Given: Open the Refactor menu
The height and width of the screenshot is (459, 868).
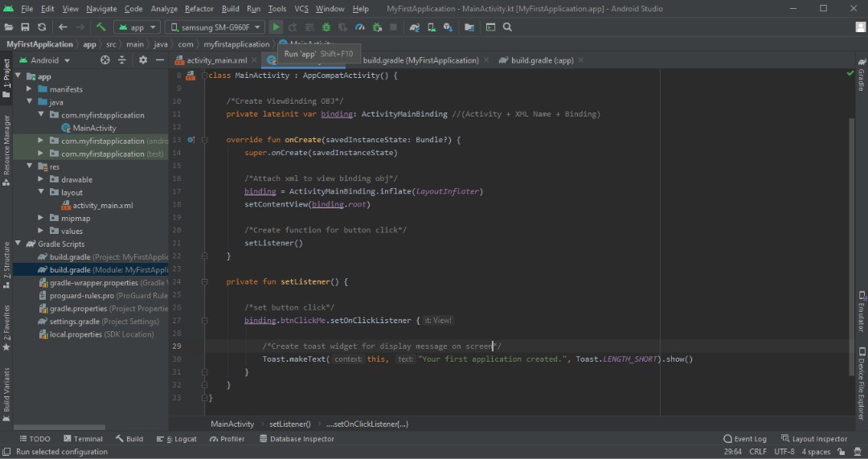Looking at the screenshot, I should (199, 9).
